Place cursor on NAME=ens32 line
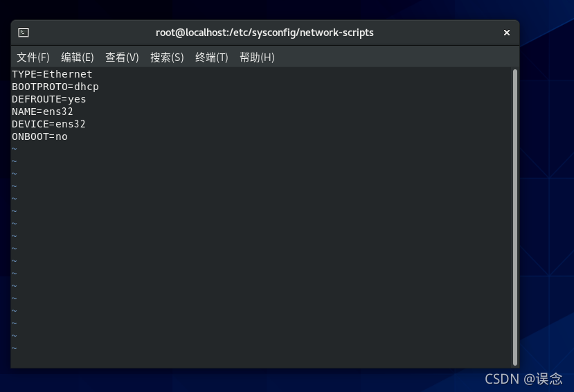This screenshot has width=574, height=392. pos(42,112)
